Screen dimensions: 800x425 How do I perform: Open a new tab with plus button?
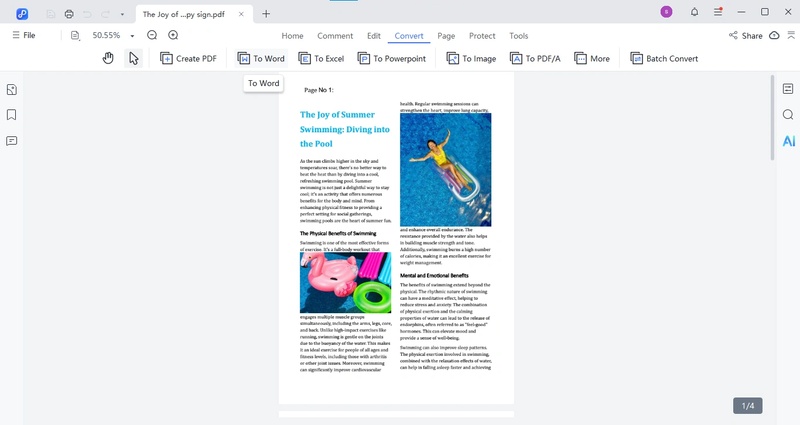coord(266,14)
